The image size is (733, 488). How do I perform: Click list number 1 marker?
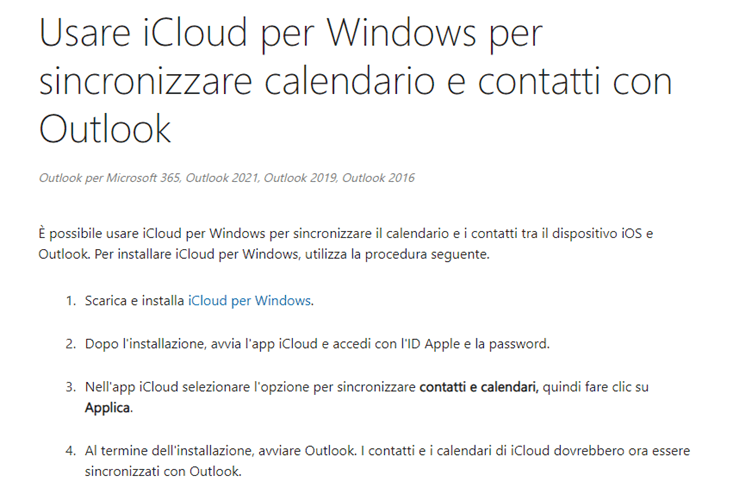click(71, 301)
